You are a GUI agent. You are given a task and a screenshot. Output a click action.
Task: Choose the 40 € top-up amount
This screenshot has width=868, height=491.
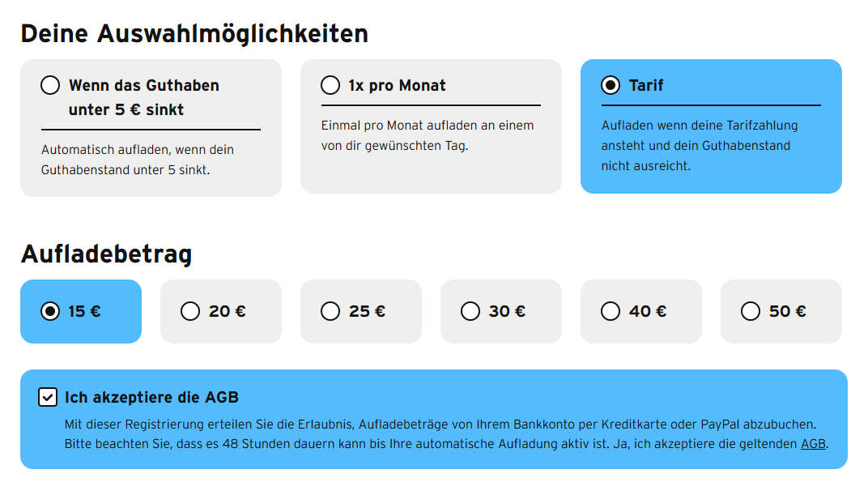pos(641,311)
